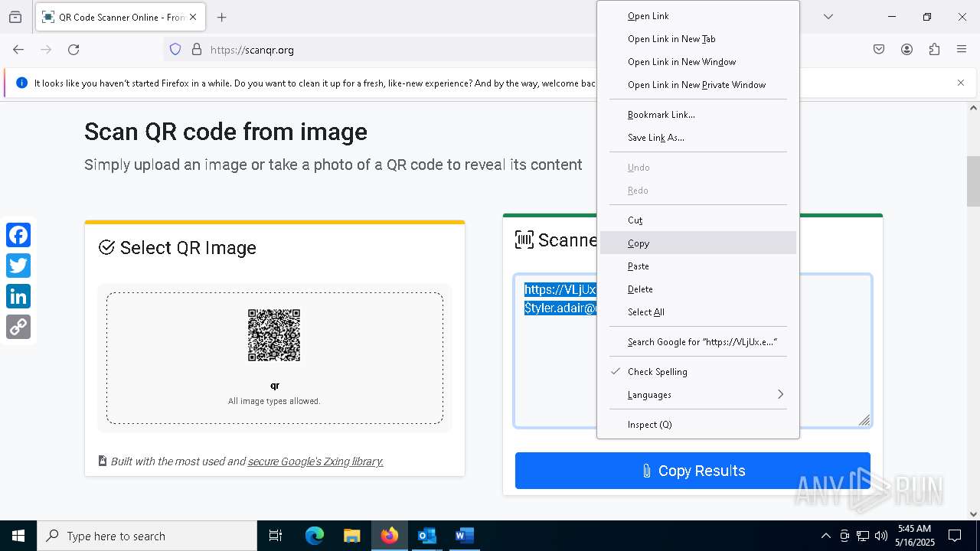The height and width of the screenshot is (551, 980).
Task: Show hidden tray icons chevron
Action: click(825, 536)
